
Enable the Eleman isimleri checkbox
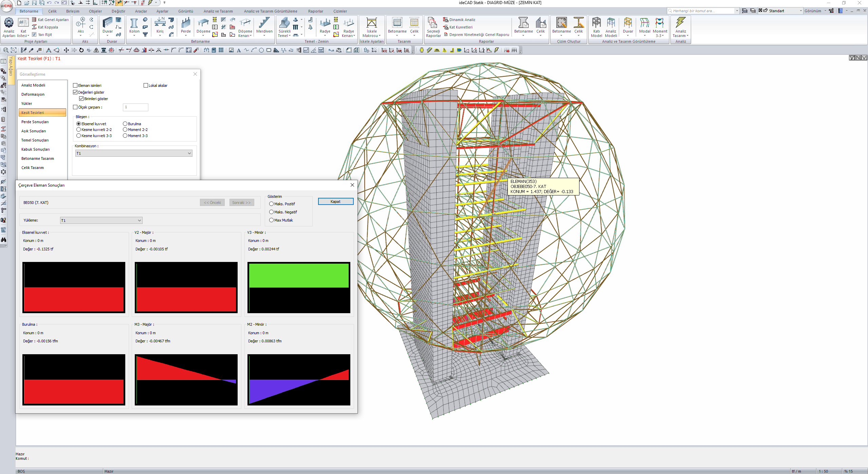75,86
